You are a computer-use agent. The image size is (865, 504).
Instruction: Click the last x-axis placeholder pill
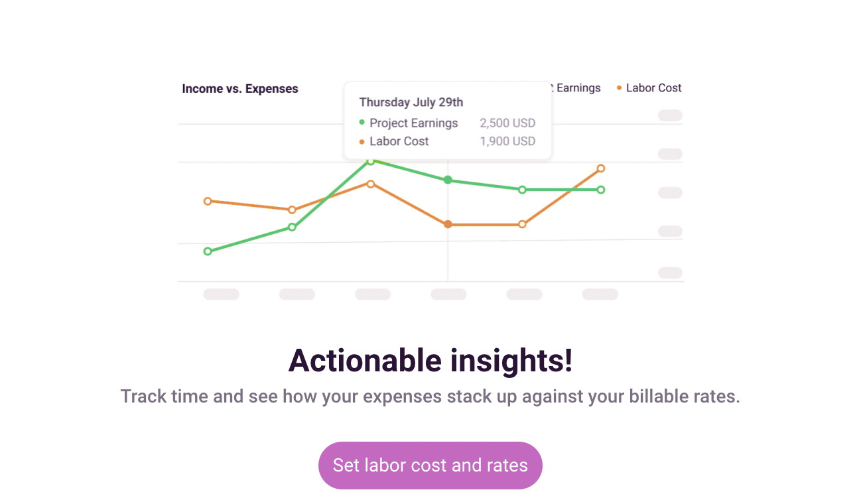click(x=600, y=294)
